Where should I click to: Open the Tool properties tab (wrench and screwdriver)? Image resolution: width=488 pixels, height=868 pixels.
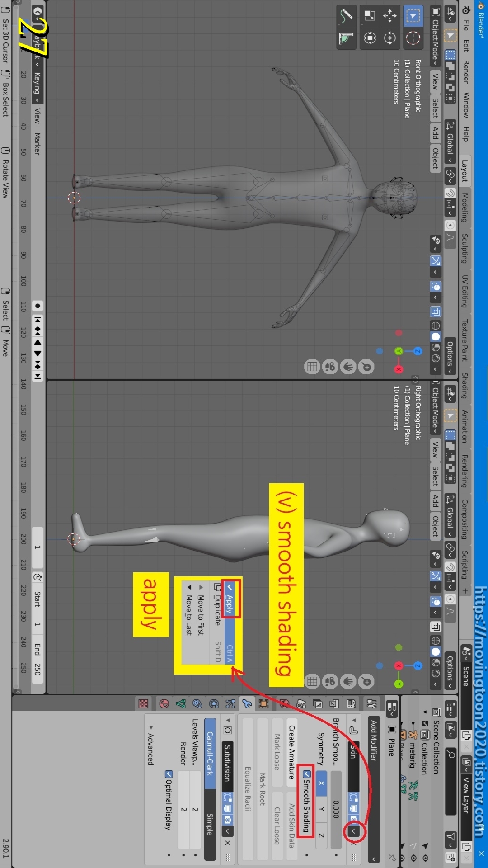pyautogui.click(x=372, y=703)
